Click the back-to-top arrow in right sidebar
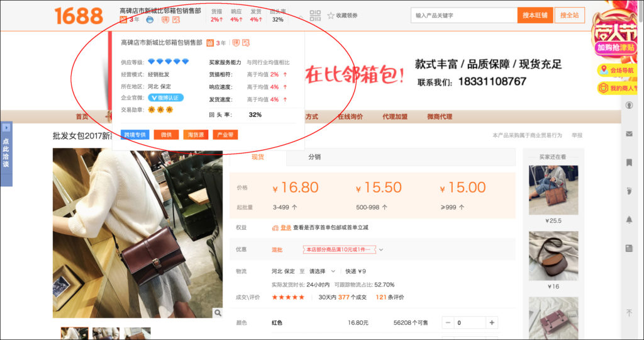This screenshot has height=340, width=644. 629,313
